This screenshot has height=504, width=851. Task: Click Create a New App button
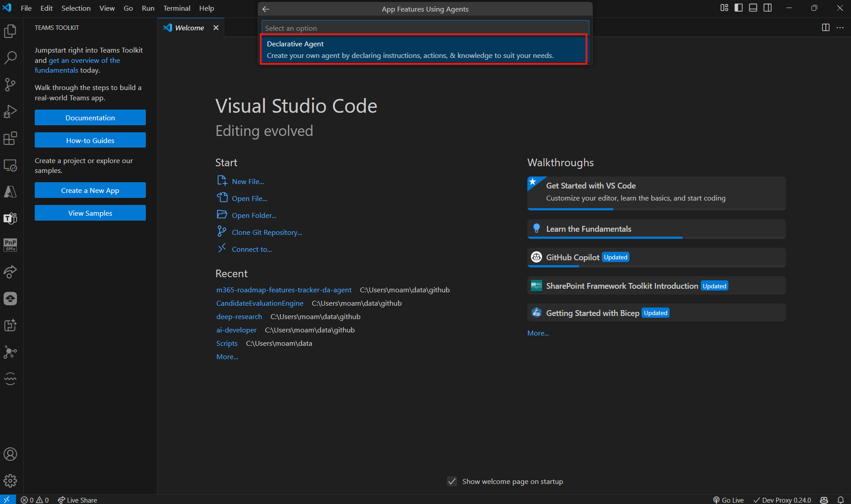[x=90, y=190]
